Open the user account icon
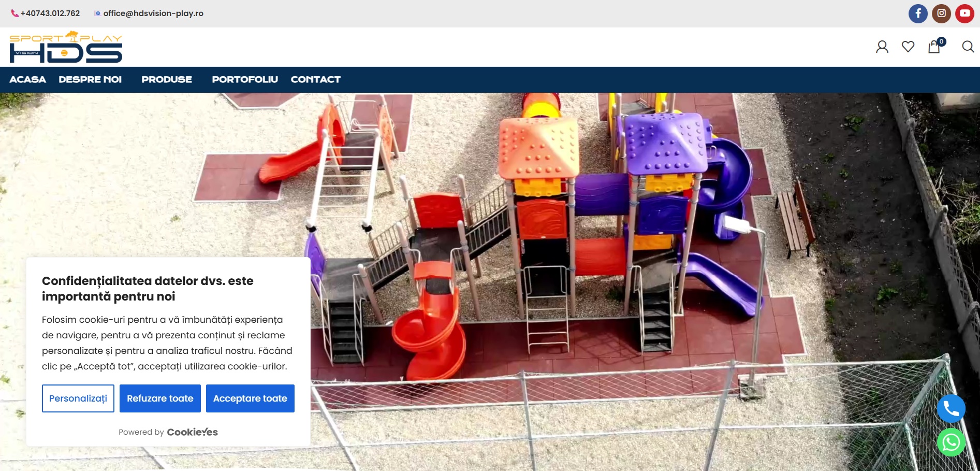Screen dimensions: 980x471 [882, 47]
